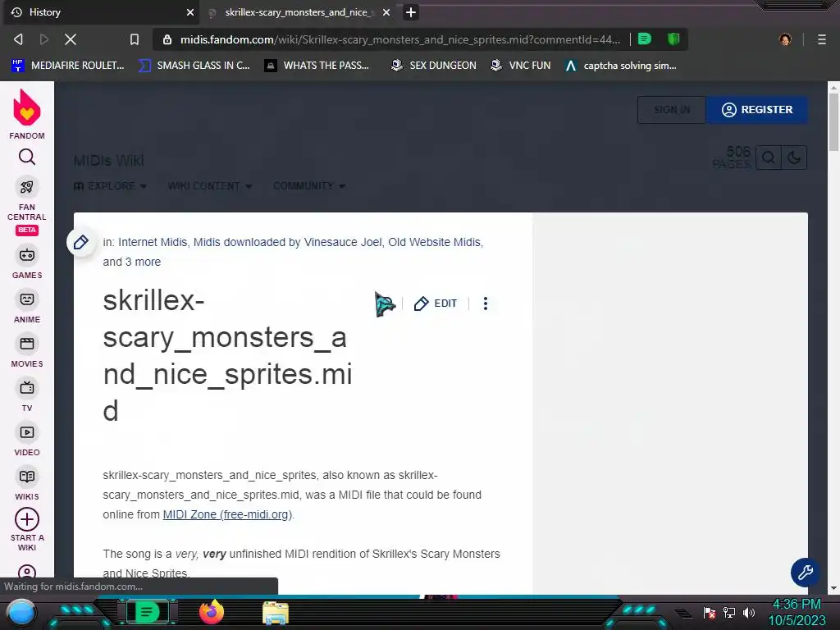This screenshot has height=630, width=840.
Task: Open captcha solving sim... bookmark
Action: coord(621,66)
